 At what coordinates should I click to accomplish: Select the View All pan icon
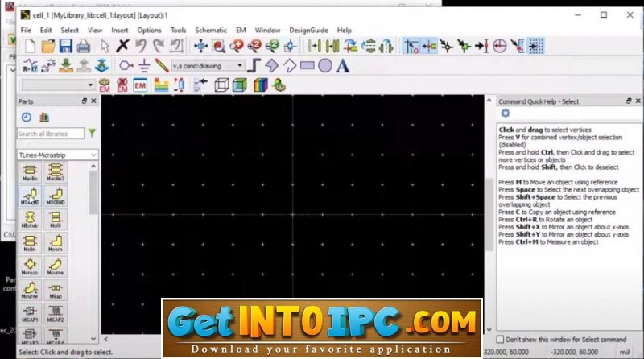pos(200,46)
